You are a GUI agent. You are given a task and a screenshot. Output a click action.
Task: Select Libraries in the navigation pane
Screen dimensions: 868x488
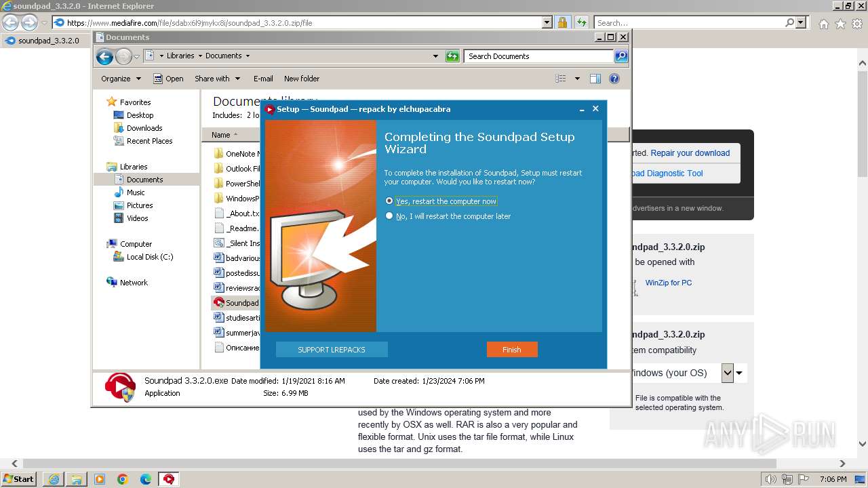point(134,167)
